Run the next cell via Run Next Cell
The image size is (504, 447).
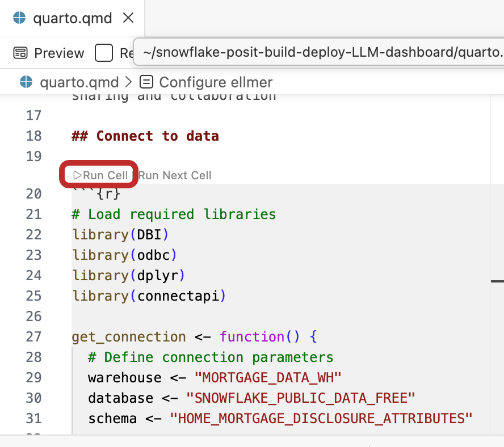tap(175, 175)
